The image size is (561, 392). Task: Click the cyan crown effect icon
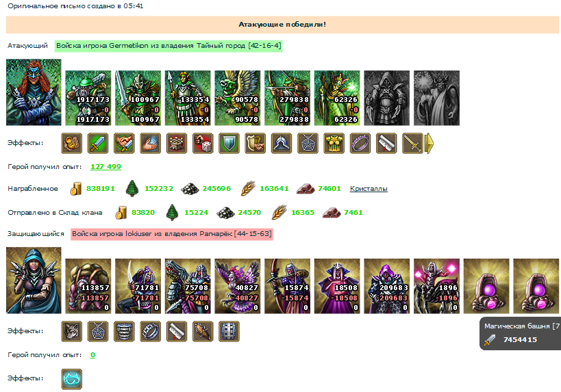pos(71,379)
